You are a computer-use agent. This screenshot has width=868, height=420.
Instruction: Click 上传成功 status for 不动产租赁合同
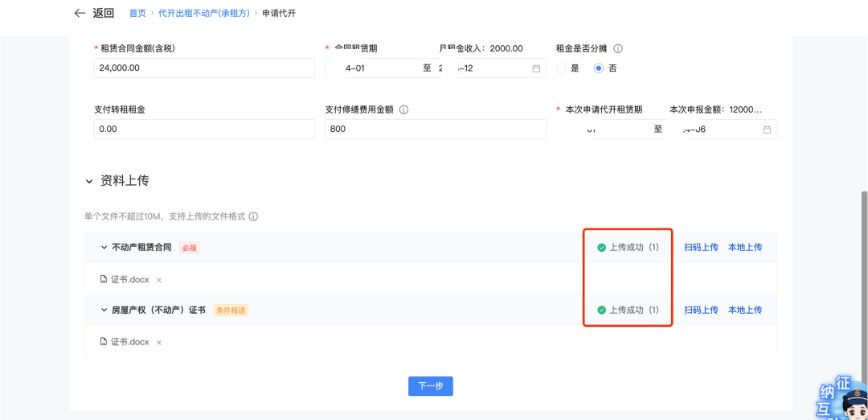[628, 248]
